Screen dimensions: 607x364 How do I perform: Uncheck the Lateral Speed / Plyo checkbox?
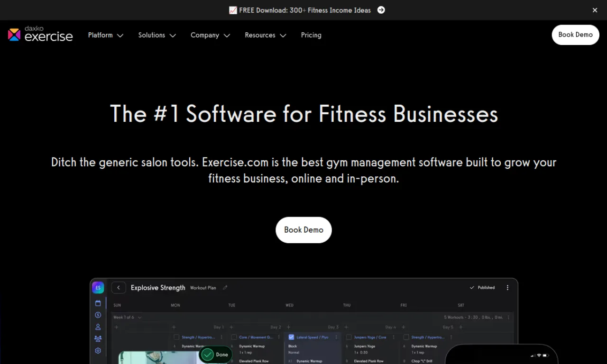291,337
